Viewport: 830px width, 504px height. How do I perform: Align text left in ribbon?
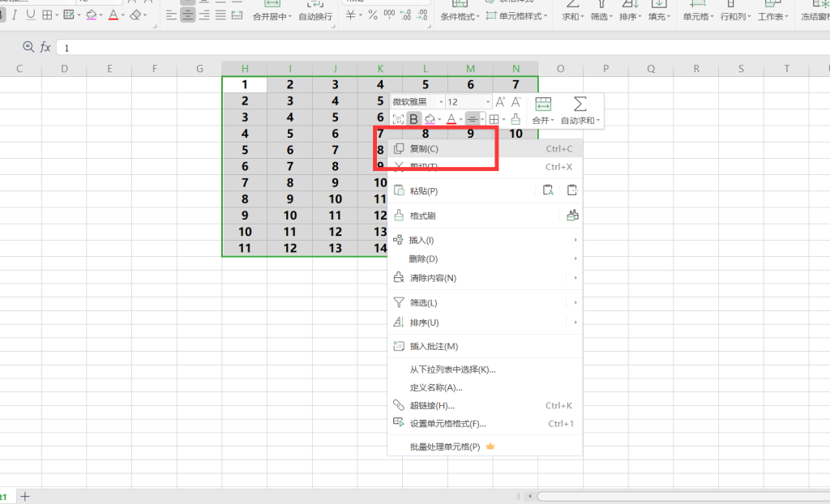171,15
